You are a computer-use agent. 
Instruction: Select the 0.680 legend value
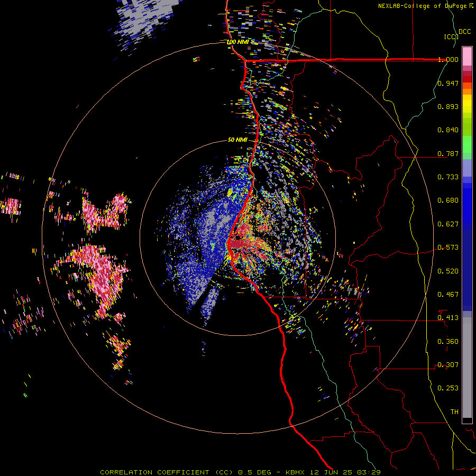tap(448, 200)
